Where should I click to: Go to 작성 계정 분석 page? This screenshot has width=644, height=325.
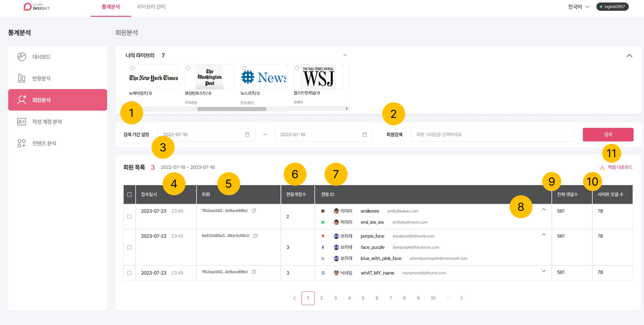coord(47,122)
